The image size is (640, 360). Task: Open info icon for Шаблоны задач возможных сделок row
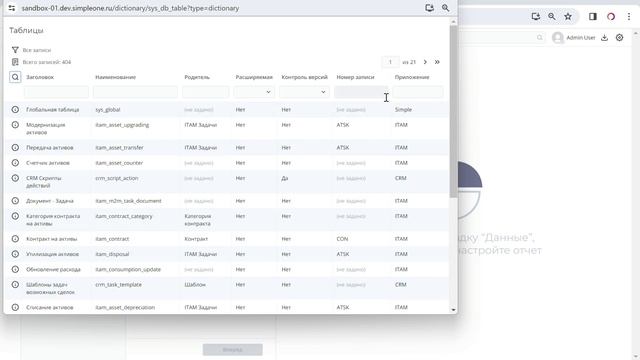point(15,284)
